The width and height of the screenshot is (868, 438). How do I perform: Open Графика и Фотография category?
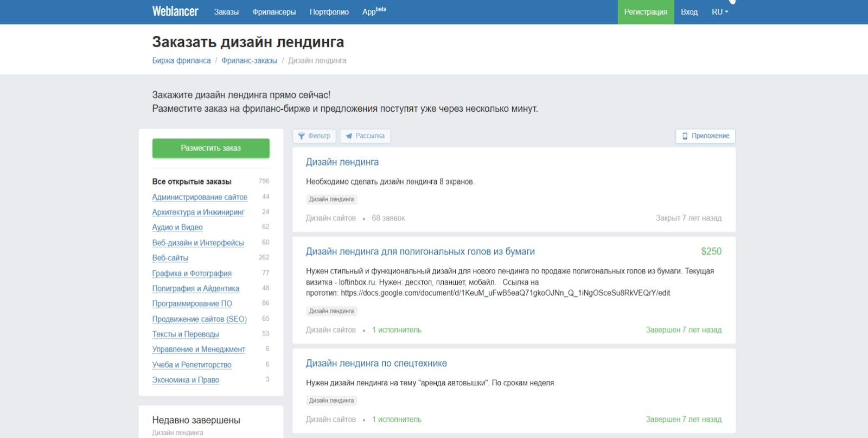[192, 274]
